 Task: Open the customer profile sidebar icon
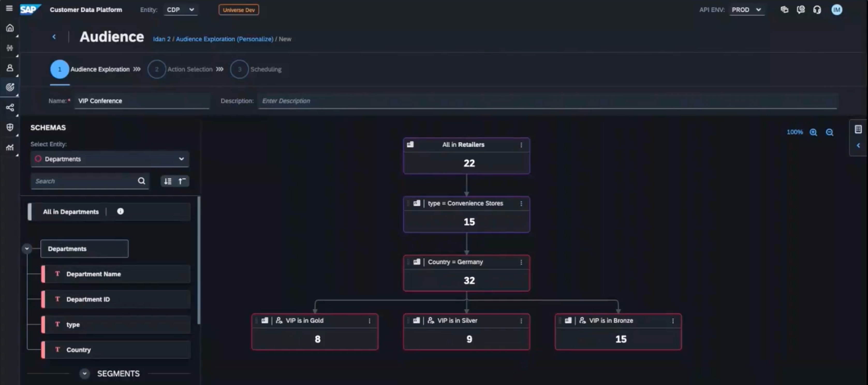point(10,68)
